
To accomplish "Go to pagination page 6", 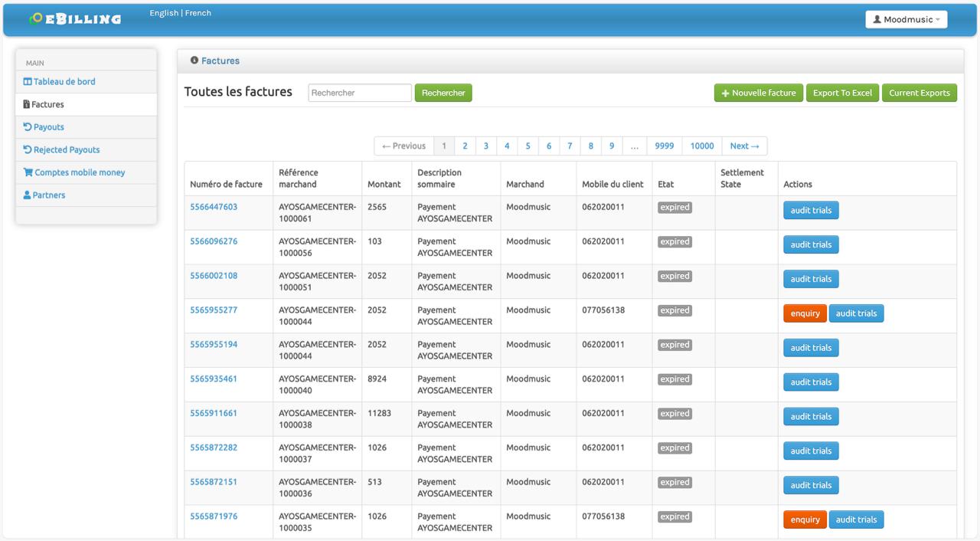I will point(549,146).
